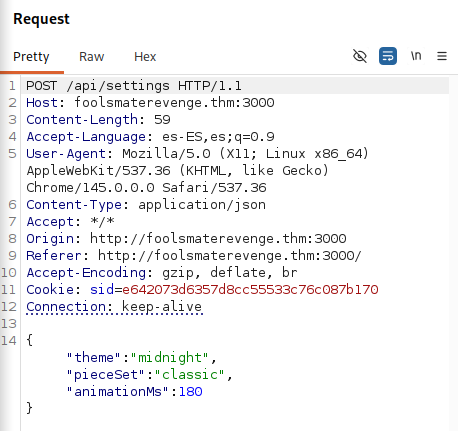
Task: Click the Referer header URL
Action: [229, 256]
